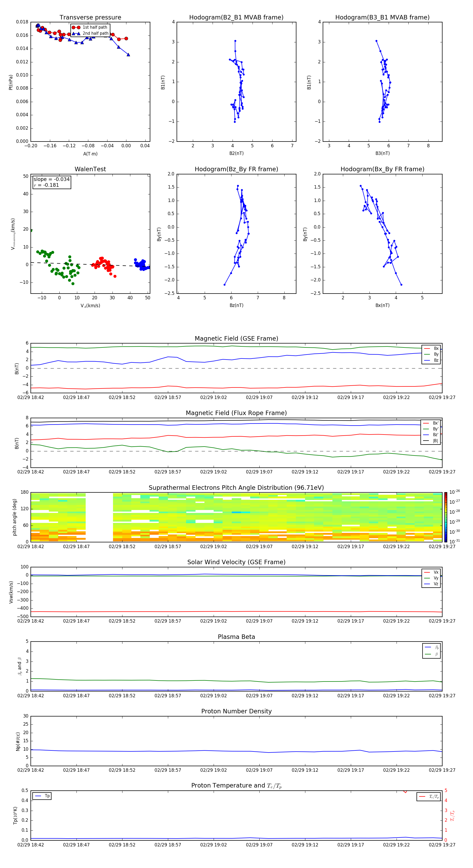Click the 'pitch angle (deg)' axis label

tap(14, 517)
